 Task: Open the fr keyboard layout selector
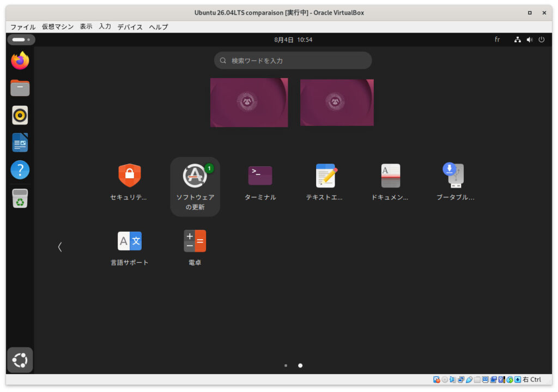point(497,39)
